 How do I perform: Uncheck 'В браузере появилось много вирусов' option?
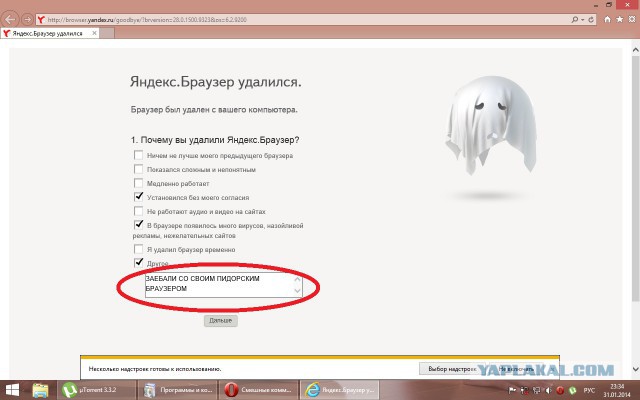click(138, 224)
